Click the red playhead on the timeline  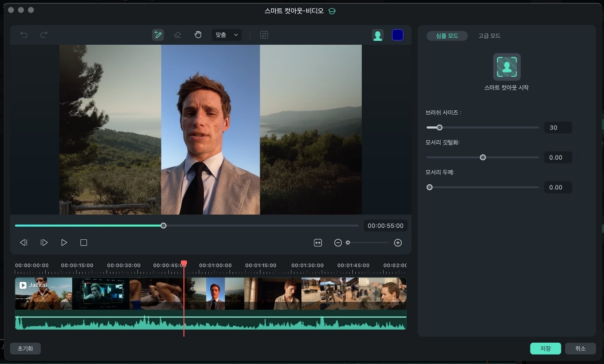tap(184, 263)
